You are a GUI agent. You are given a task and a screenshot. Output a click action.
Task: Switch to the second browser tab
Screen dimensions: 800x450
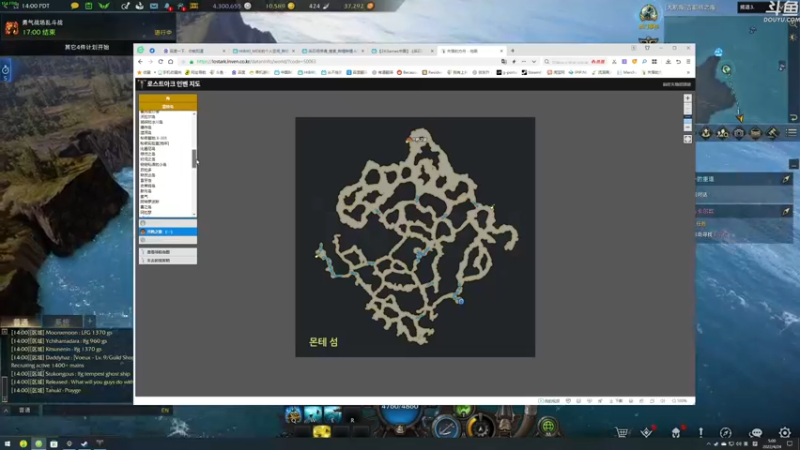coord(263,51)
